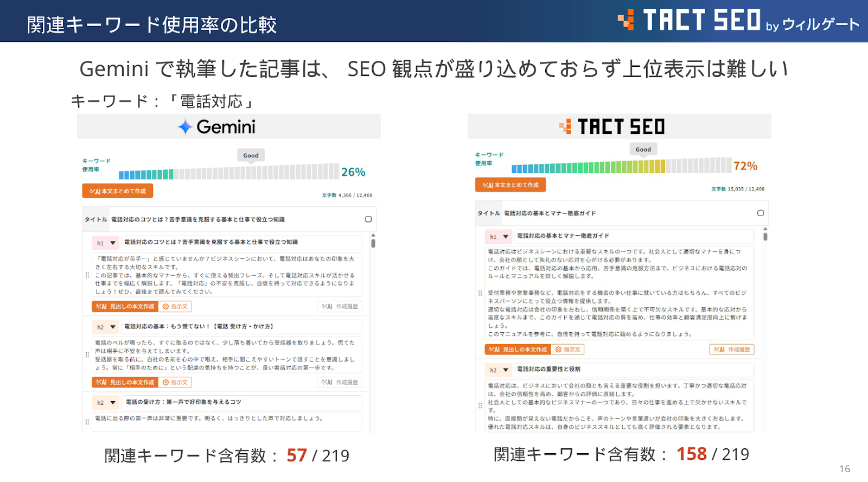Open AI 作成履歴 in the TACT SEO panel
The image size is (868, 482).
(x=731, y=350)
